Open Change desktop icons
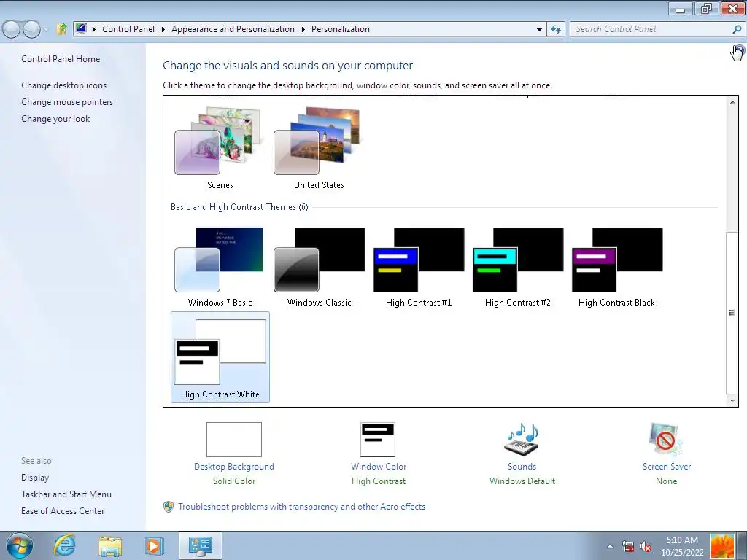The height and width of the screenshot is (560, 747). coord(64,85)
